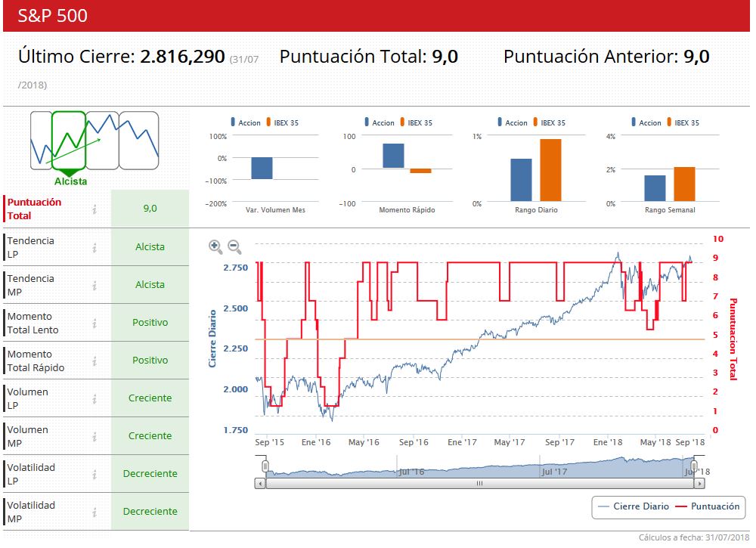Toggle Accion legend in Var. Volumen Mes chart

pos(246,122)
